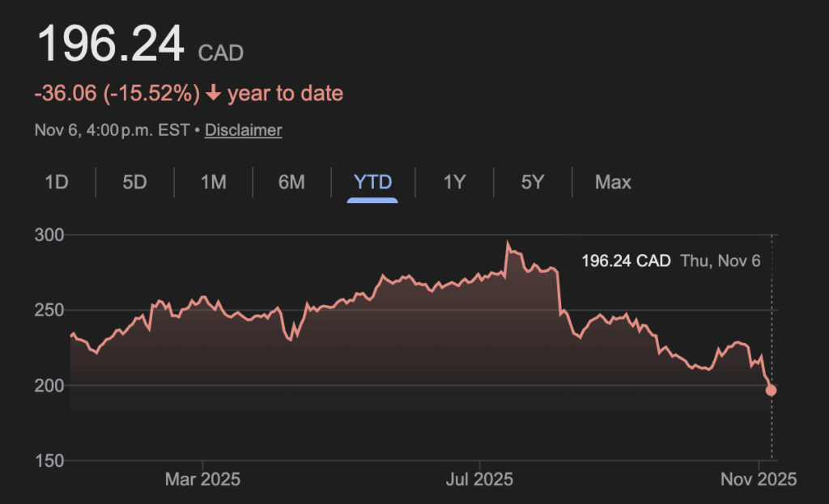
Task: Click the CAD label beside the large price
Action: (x=221, y=54)
